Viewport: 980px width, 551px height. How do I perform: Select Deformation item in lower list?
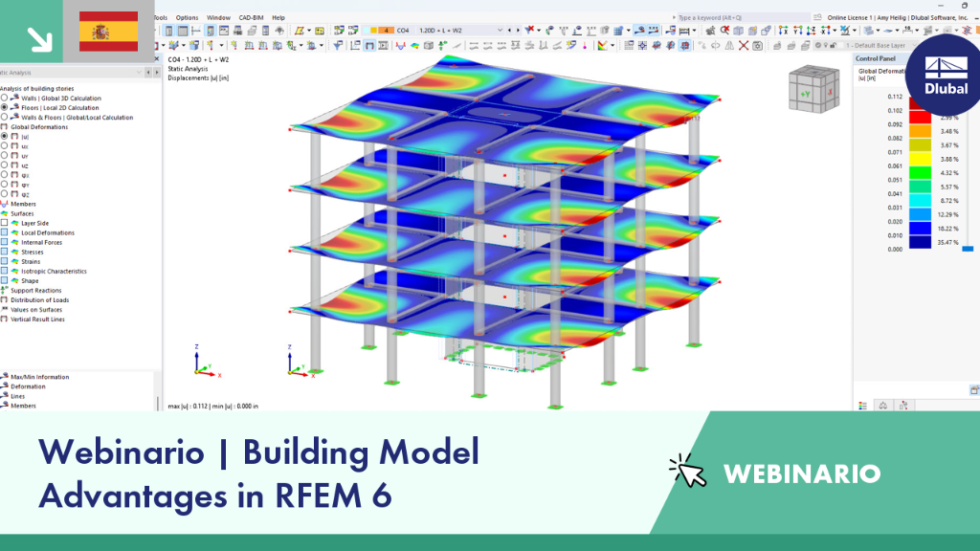(x=28, y=386)
